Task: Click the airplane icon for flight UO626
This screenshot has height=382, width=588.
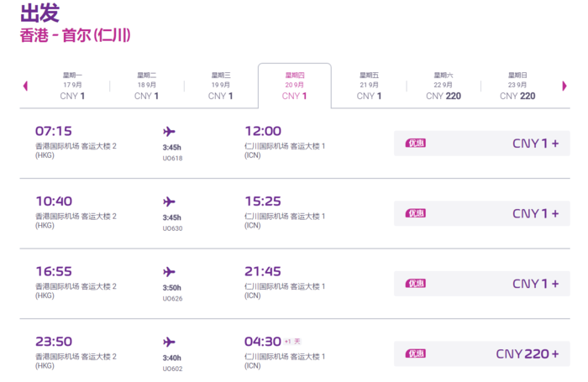Action: tap(169, 272)
